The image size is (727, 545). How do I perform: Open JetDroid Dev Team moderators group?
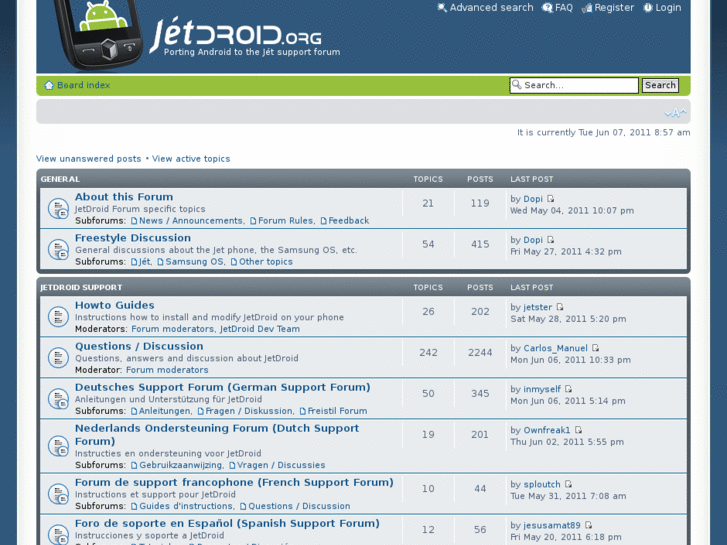pyautogui.click(x=260, y=329)
